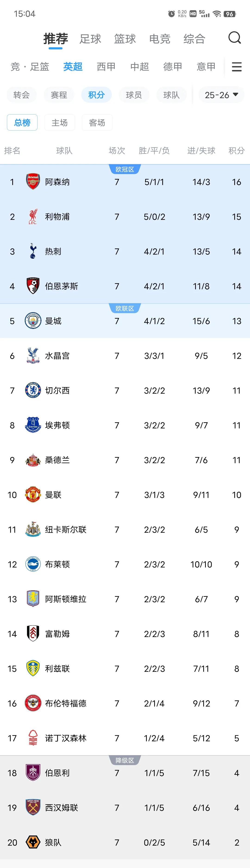The width and height of the screenshot is (250, 868).
Task: Tap the Tottenham cockerel crest
Action: click(x=33, y=251)
